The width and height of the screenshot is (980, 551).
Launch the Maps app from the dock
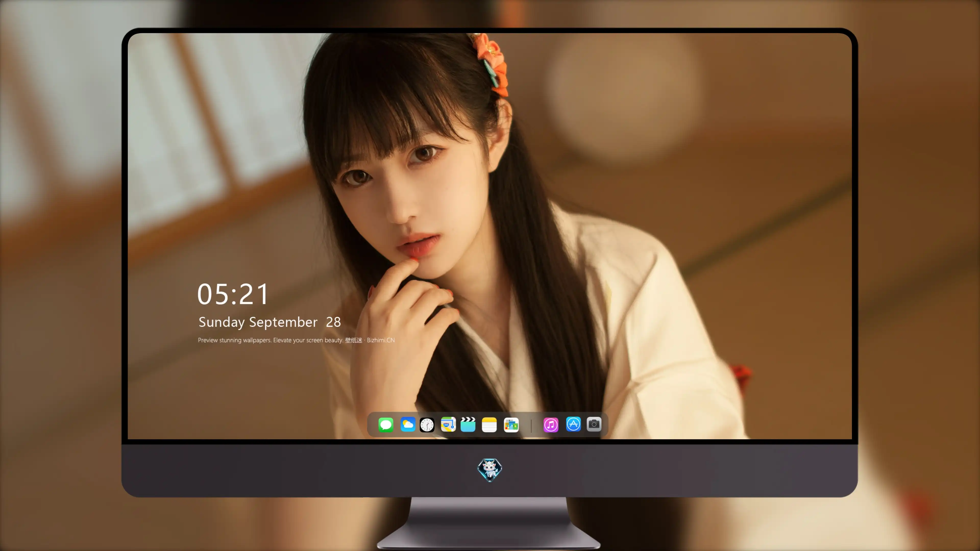(x=448, y=424)
